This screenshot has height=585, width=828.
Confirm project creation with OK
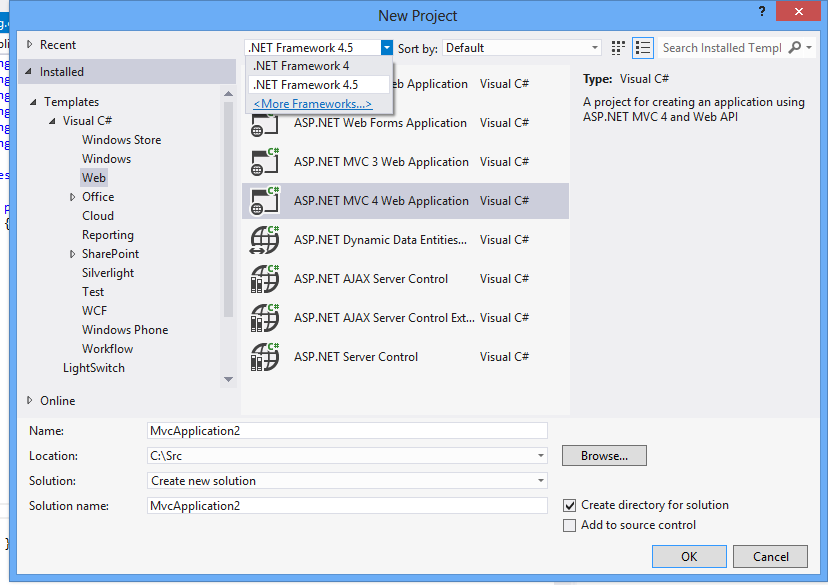[x=689, y=556]
